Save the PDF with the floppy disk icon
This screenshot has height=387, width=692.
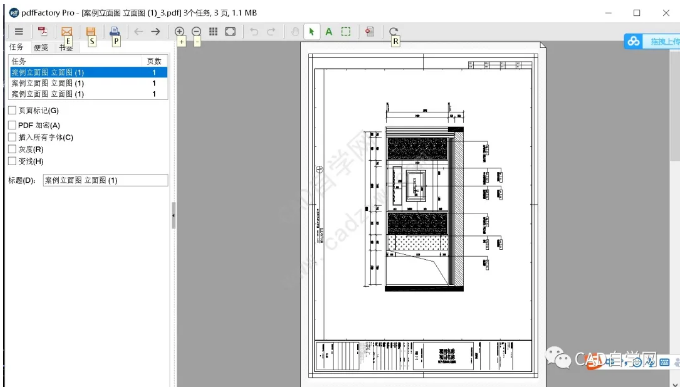tap(90, 32)
